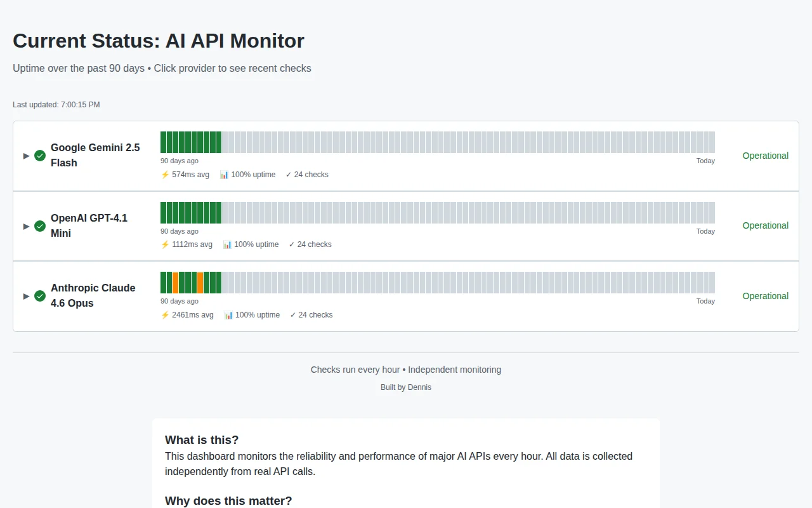Click Checks run every hour footer text
The image size is (812, 508).
355,370
